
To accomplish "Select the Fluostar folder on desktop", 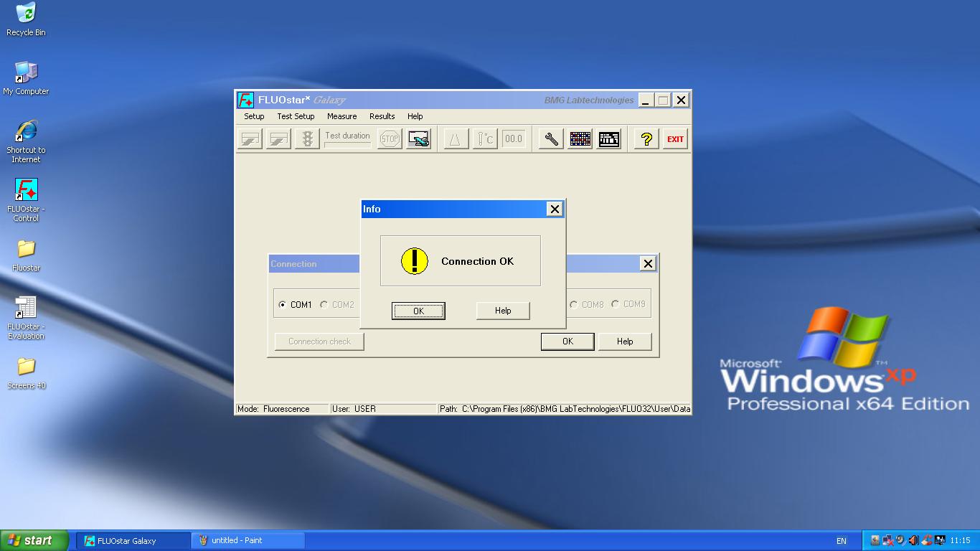I will tap(26, 255).
